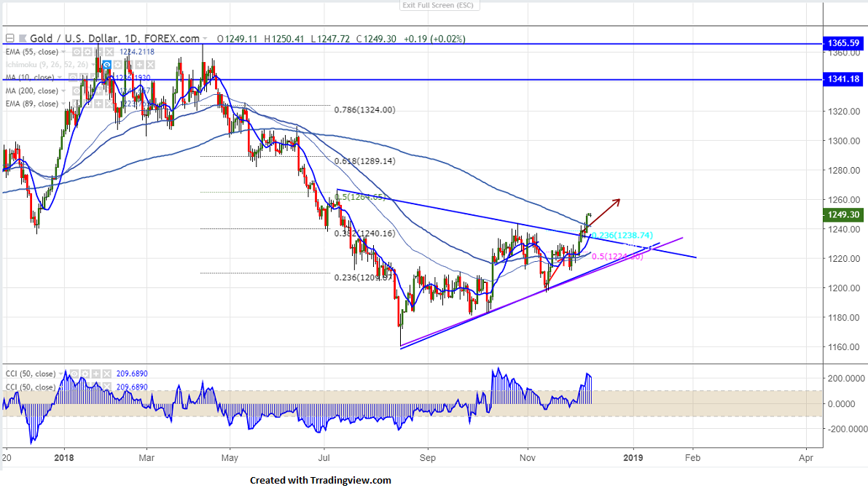Select the EMA (55, close) label
The image size is (868, 496).
[x=31, y=52]
